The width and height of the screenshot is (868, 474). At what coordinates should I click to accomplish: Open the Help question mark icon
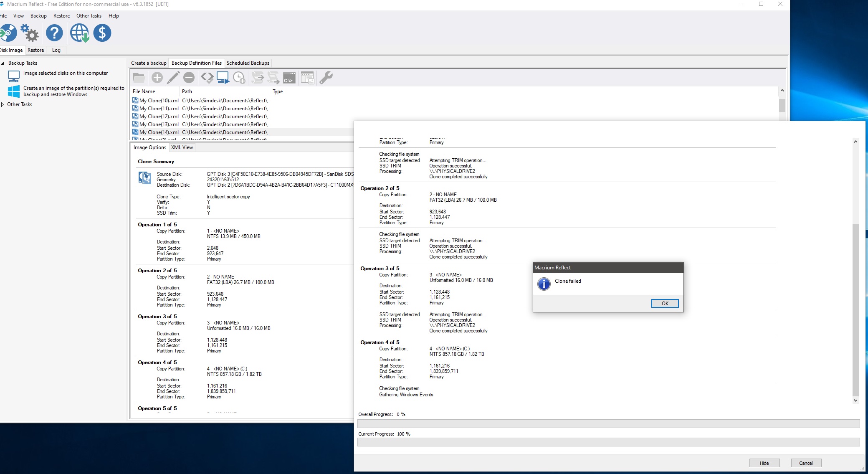[x=54, y=33]
